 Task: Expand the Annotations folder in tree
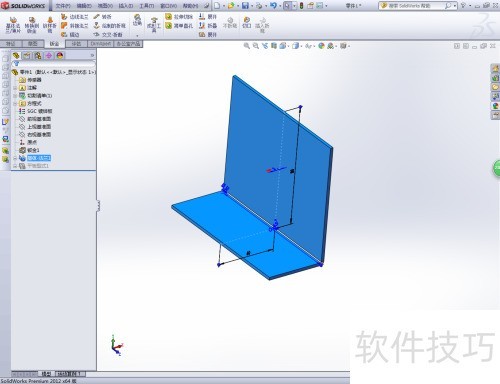point(15,88)
